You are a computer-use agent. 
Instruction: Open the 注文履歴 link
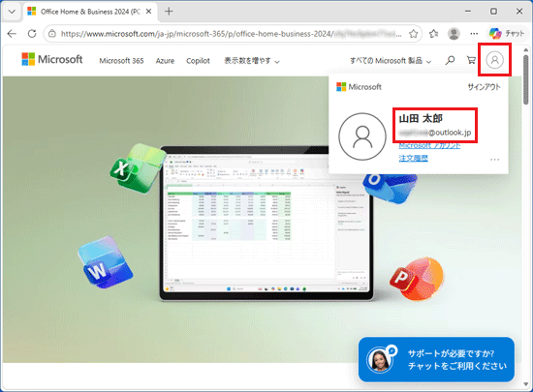click(x=414, y=158)
